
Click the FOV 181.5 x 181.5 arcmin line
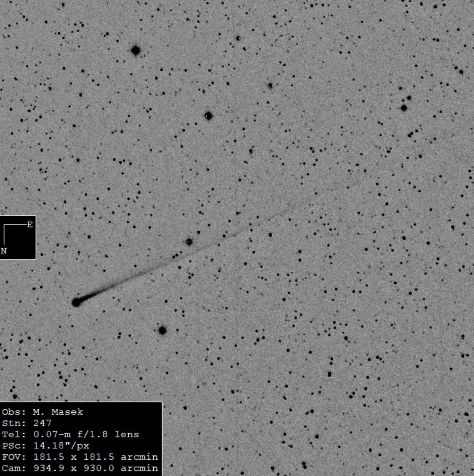pos(80,457)
